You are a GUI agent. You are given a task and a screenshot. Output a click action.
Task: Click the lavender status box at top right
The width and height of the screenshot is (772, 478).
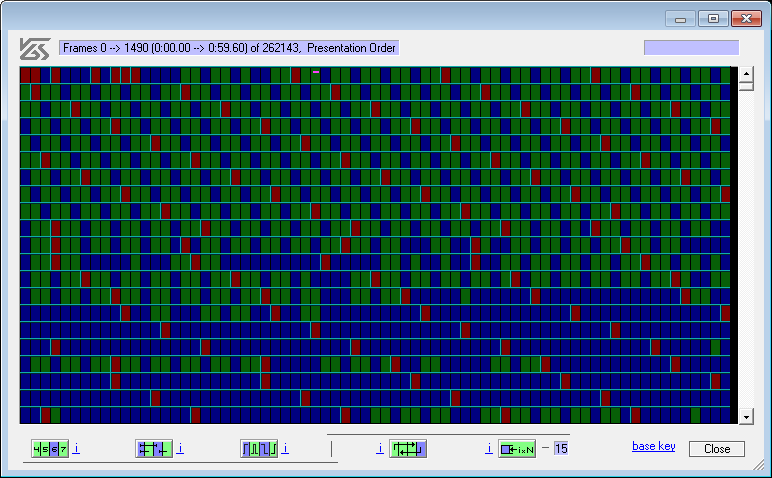[691, 48]
